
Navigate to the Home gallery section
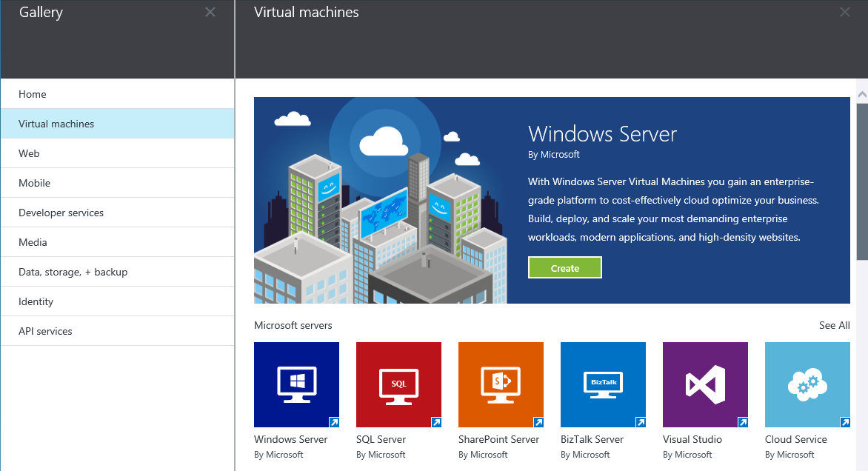(32, 95)
